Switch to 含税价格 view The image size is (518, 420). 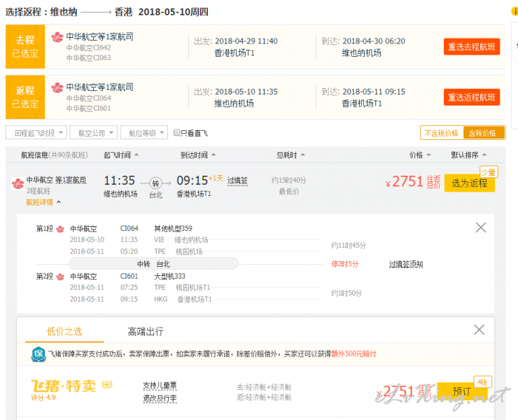point(484,133)
